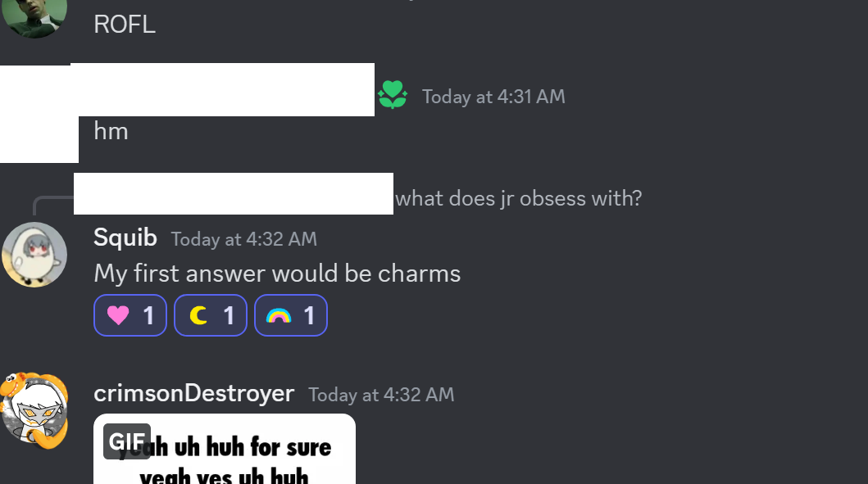868x484 pixels.
Task: Open the crimsonDestroyer username
Action: coord(193,393)
